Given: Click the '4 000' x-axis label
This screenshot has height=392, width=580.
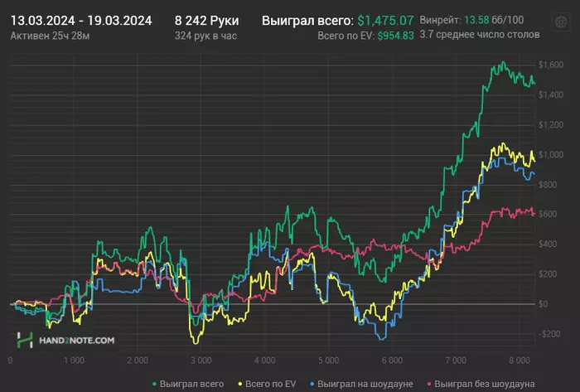Looking at the screenshot, I should pos(265,361).
